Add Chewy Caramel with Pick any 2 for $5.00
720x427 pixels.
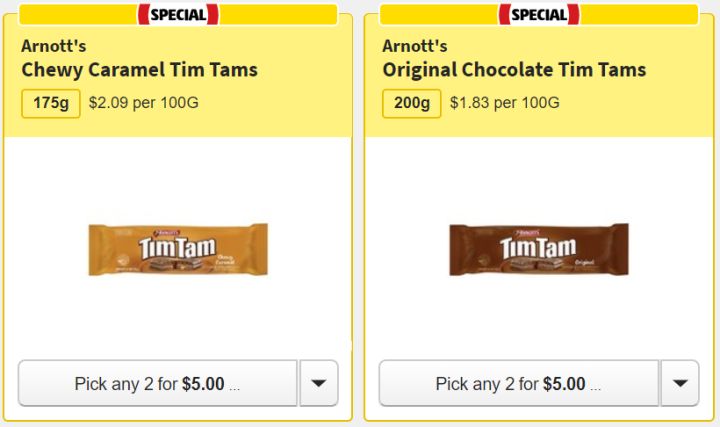157,384
